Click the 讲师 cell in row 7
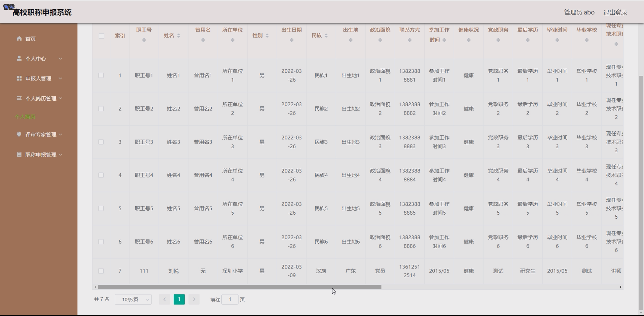Image resolution: width=644 pixels, height=316 pixels. click(616, 271)
